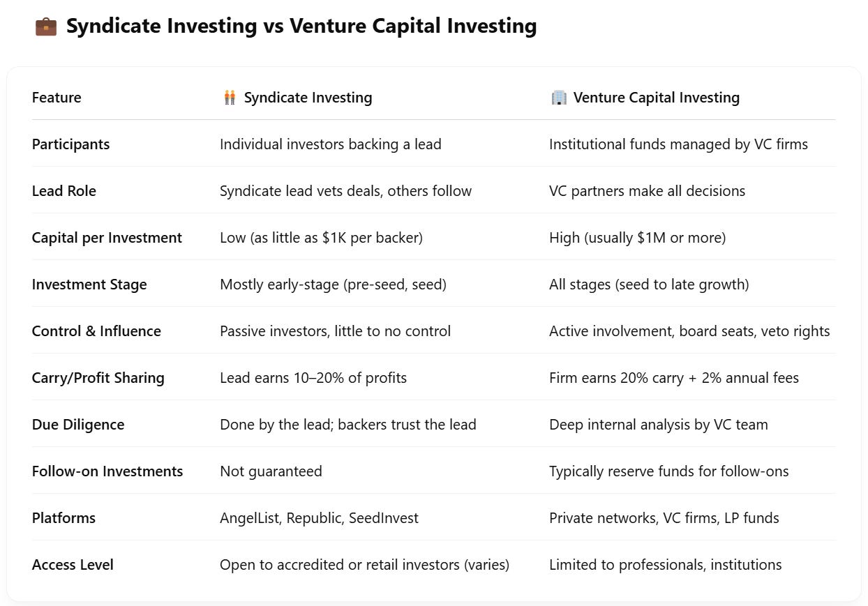The height and width of the screenshot is (606, 868).
Task: Click the people icon next to Syndicate Investing
Action: coord(230,98)
